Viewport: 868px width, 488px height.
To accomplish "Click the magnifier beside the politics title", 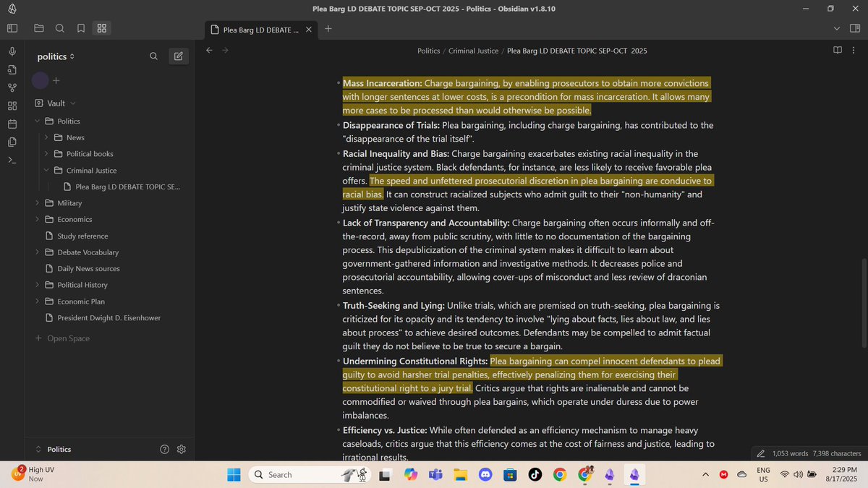I will pos(153,56).
